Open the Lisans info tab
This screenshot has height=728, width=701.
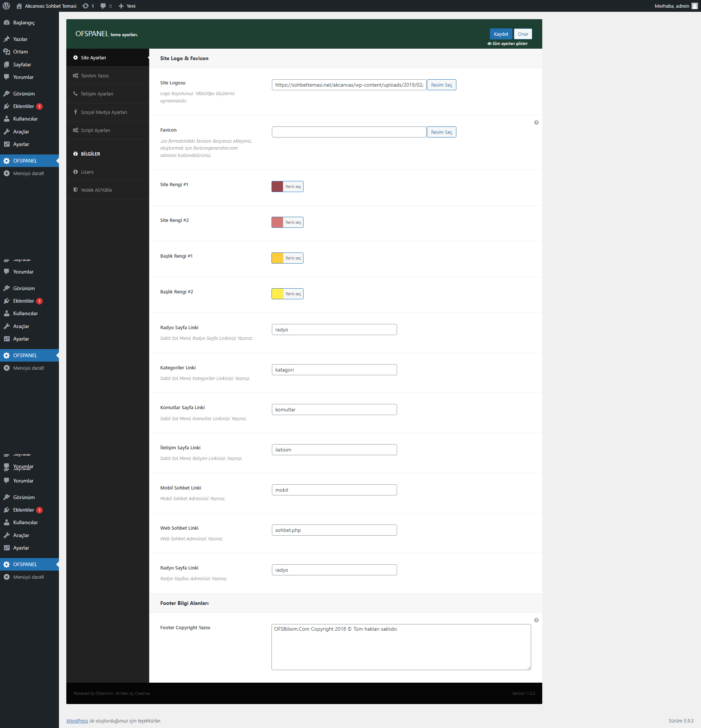pos(108,172)
